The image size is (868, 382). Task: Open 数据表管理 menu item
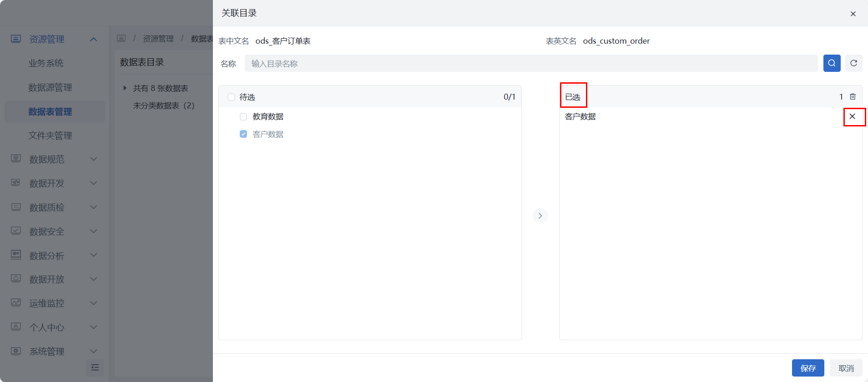pyautogui.click(x=50, y=111)
